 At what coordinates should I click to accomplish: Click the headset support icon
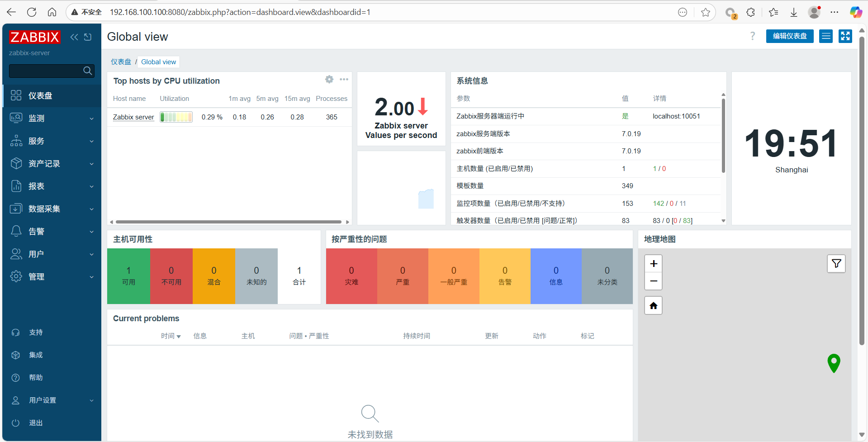tap(15, 333)
